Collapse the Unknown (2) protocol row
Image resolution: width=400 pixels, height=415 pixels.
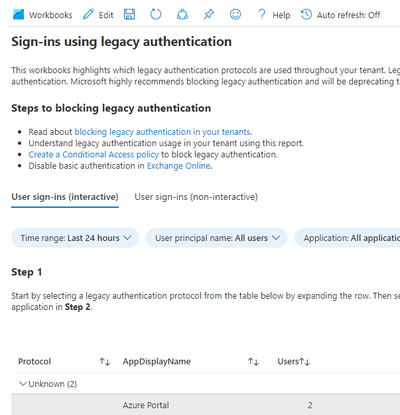point(23,384)
